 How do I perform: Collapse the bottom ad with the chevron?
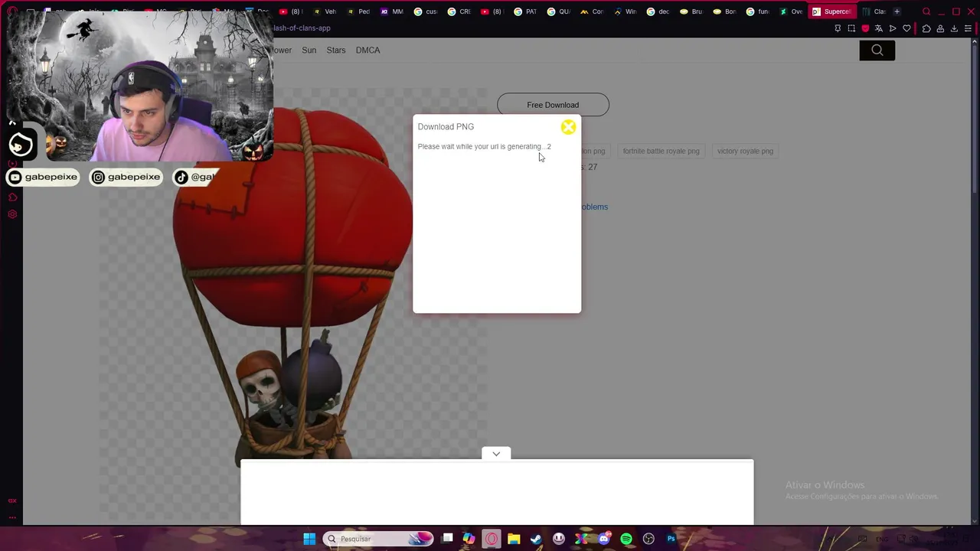click(x=496, y=454)
